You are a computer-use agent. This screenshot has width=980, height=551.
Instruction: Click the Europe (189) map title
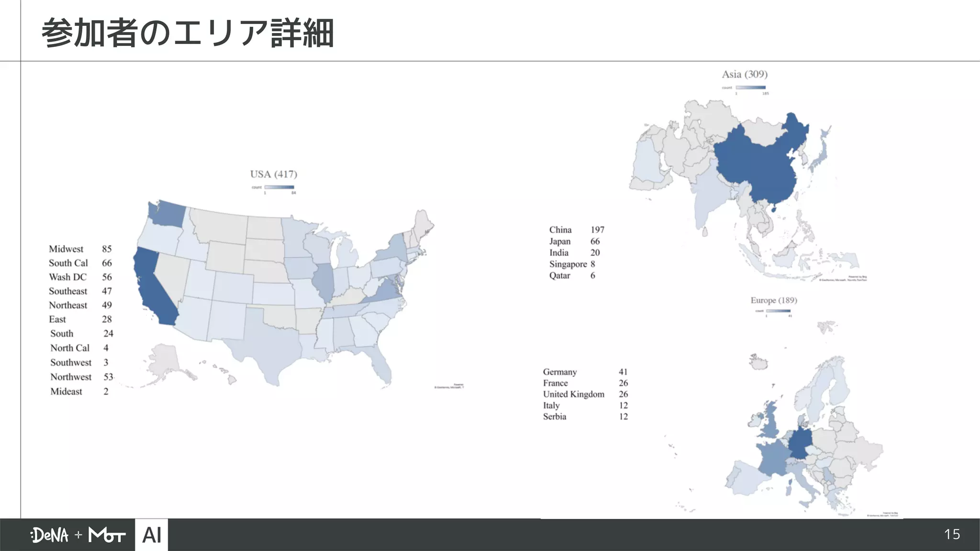pos(774,300)
